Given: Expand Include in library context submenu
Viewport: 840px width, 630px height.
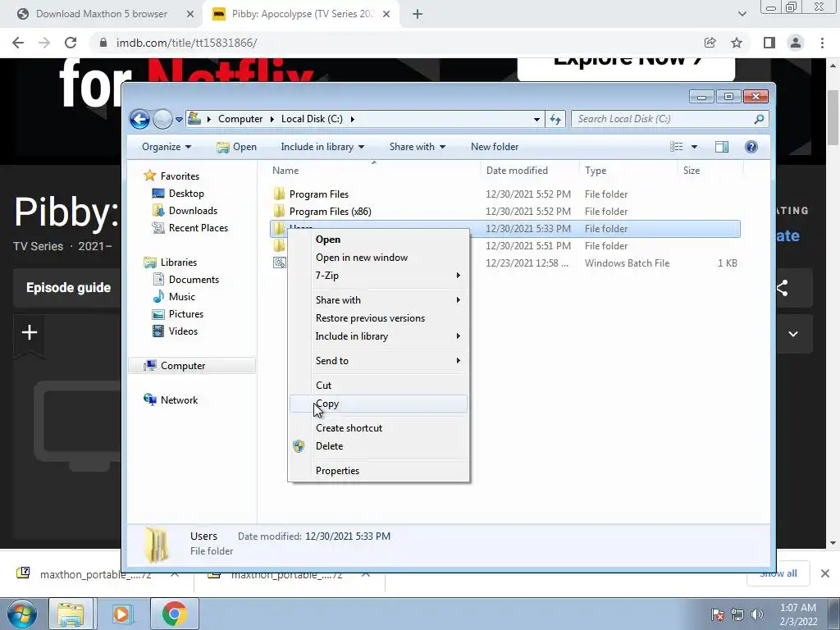Looking at the screenshot, I should point(379,336).
